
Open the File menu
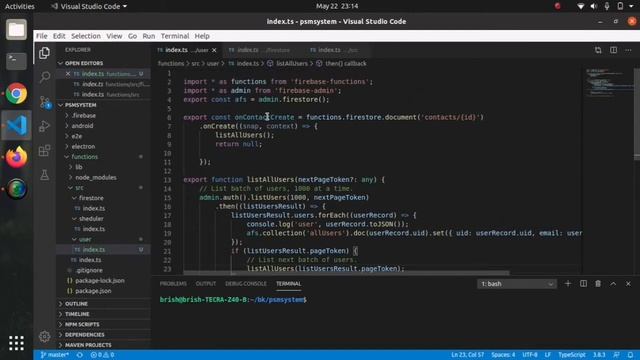[x=42, y=36]
